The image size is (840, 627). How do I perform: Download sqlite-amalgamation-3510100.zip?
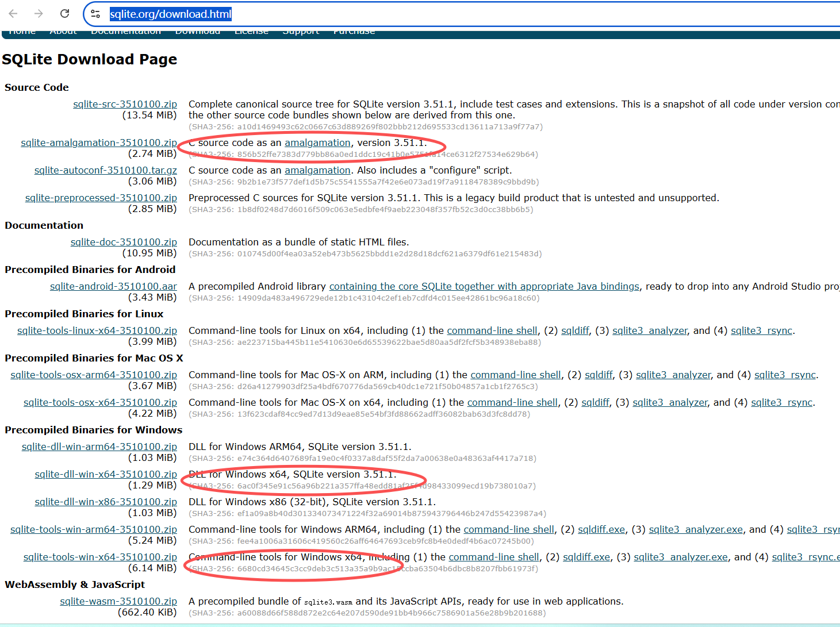99,143
